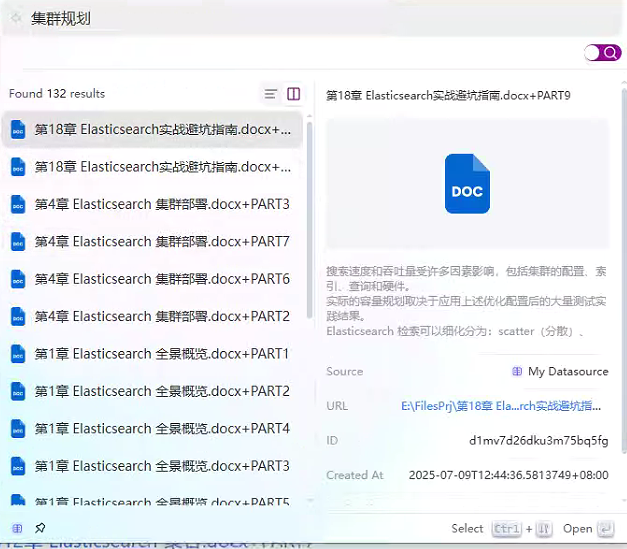Select the highlighted first 第18章 Elasticsearch实战避坑指南 result
The height and width of the screenshot is (549, 627).
click(x=152, y=130)
